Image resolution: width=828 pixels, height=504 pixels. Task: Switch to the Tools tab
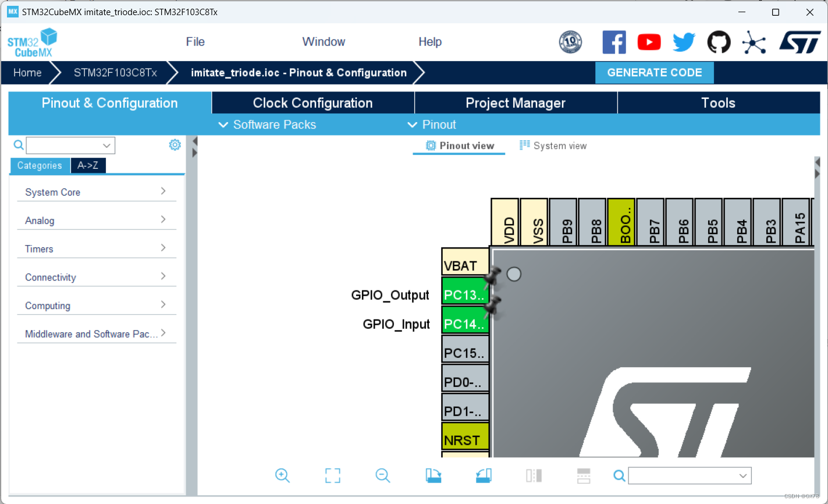(719, 103)
